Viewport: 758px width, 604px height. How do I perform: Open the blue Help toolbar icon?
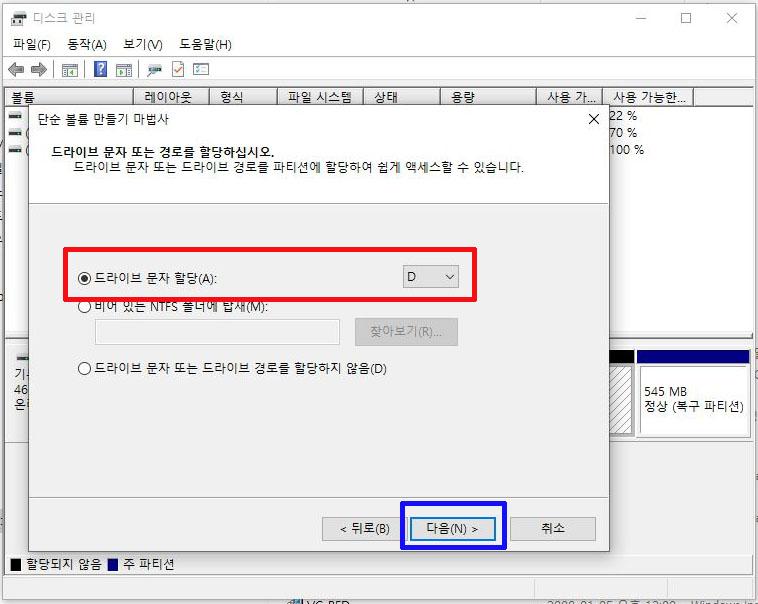click(x=100, y=69)
